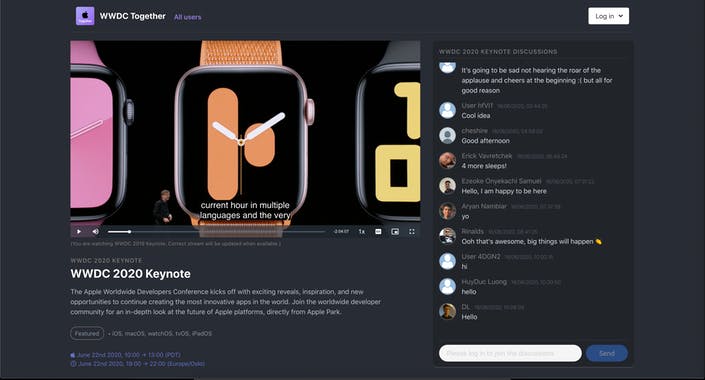Click the Send button
This screenshot has height=380, width=705.
click(607, 353)
